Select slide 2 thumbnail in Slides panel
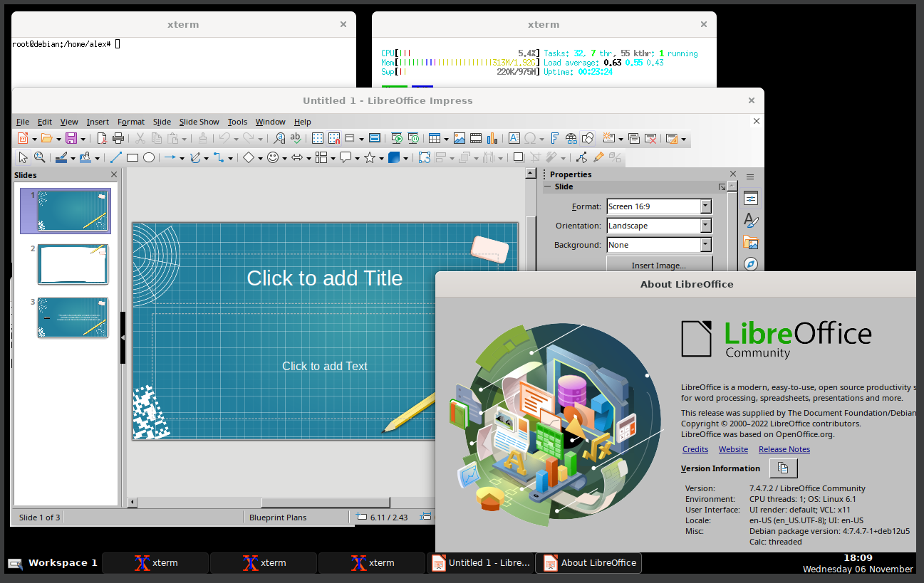Screen dimensions: 924x583 (x=73, y=264)
